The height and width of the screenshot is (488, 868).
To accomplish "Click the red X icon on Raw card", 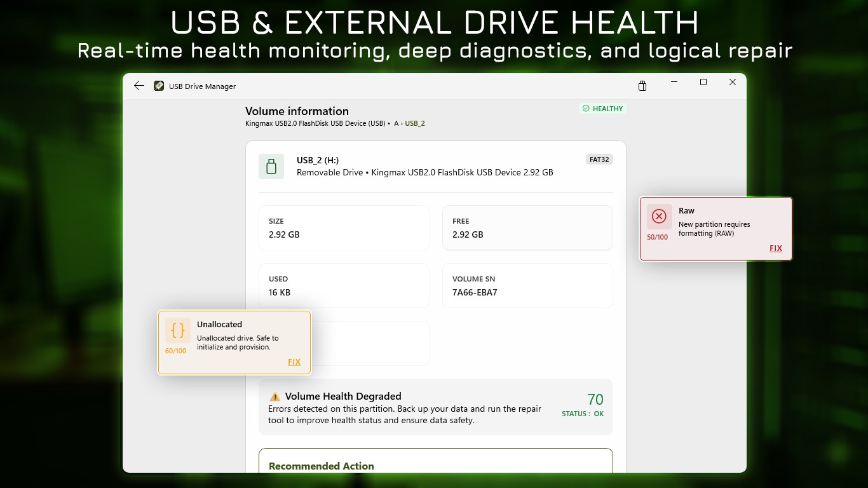I will point(659,217).
